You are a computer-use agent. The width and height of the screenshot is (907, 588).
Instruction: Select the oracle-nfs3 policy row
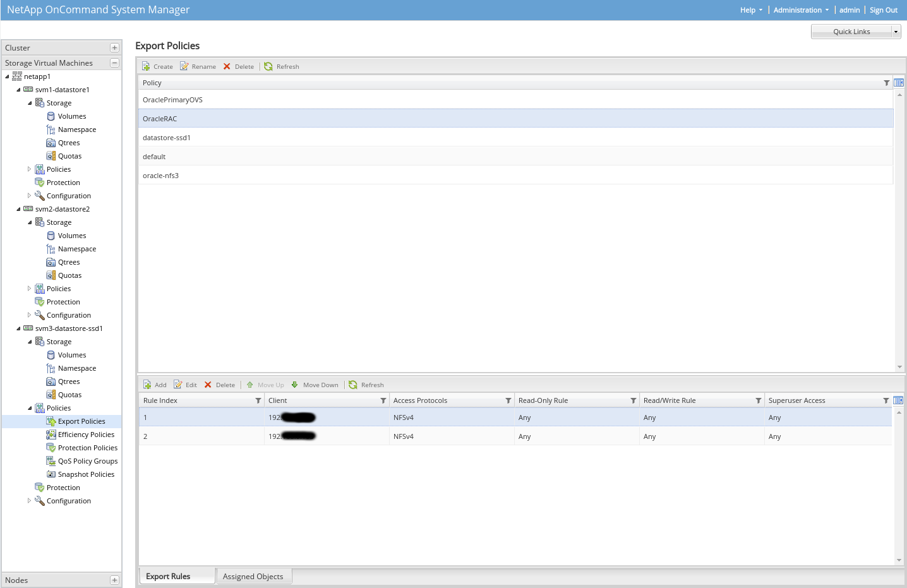click(515, 176)
